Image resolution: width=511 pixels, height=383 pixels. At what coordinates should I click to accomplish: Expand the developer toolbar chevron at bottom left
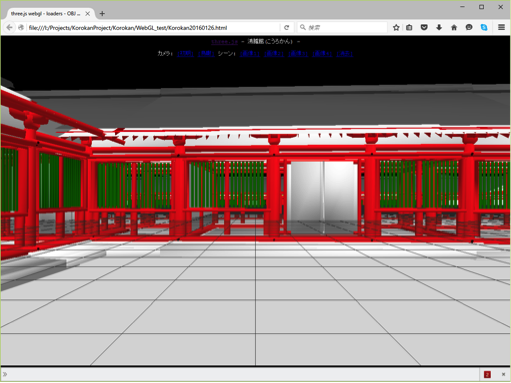(5, 374)
